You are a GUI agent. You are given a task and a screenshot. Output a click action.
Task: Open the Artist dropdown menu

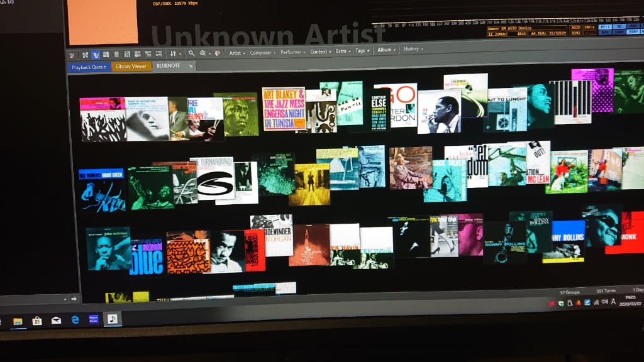[237, 53]
